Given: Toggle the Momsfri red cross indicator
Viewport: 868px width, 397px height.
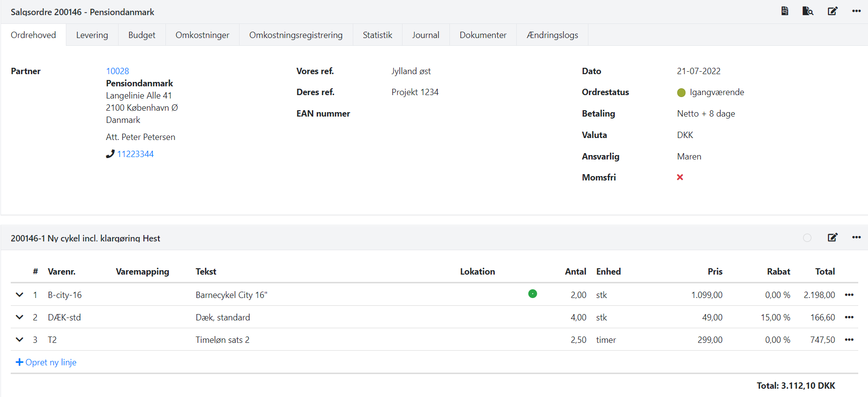Looking at the screenshot, I should (680, 177).
